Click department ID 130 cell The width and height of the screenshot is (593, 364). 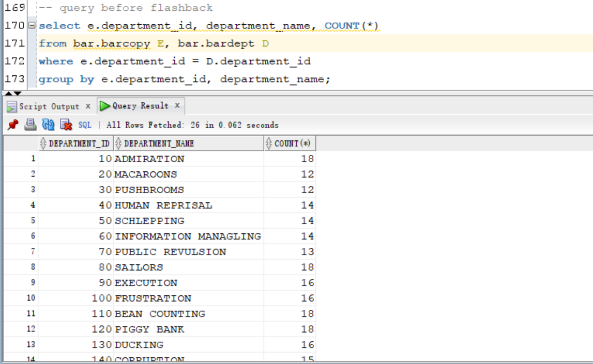click(75, 345)
